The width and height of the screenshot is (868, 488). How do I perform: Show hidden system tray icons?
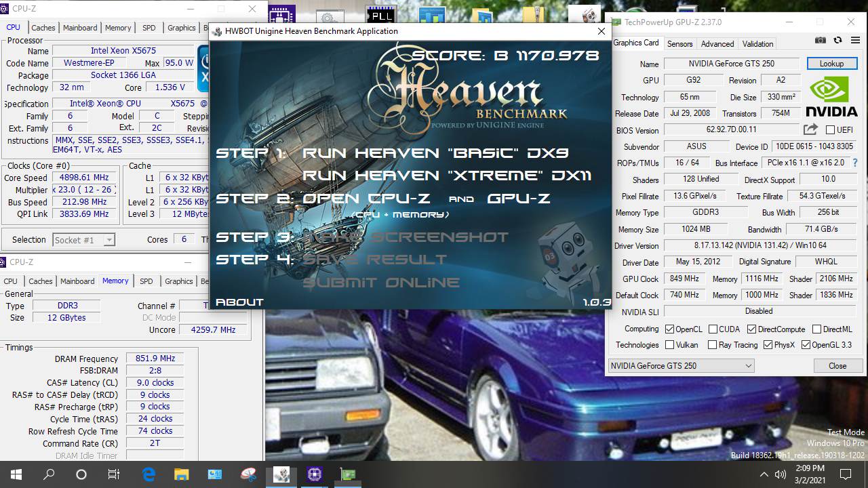[x=764, y=474]
